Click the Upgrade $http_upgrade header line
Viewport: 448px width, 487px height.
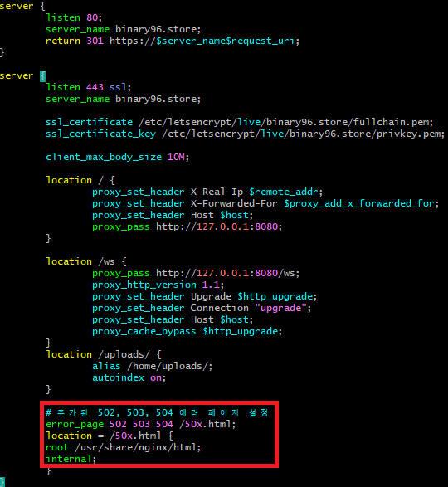[204, 296]
